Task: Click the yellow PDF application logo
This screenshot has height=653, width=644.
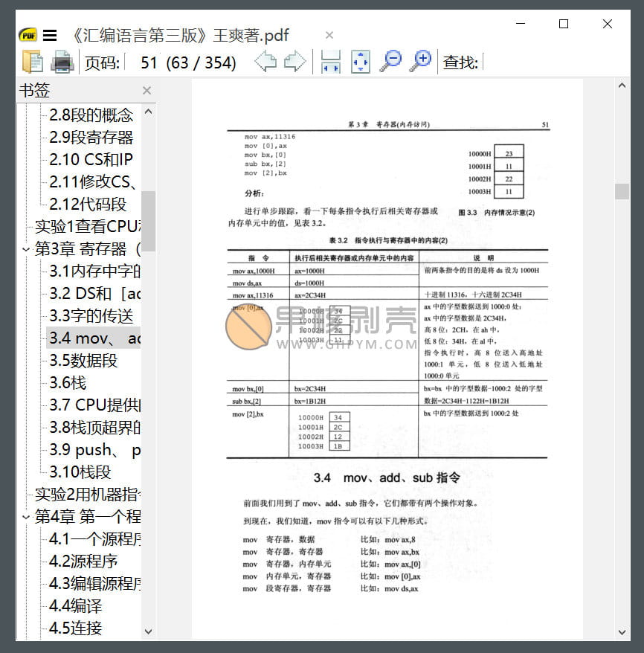Action: coord(28,36)
